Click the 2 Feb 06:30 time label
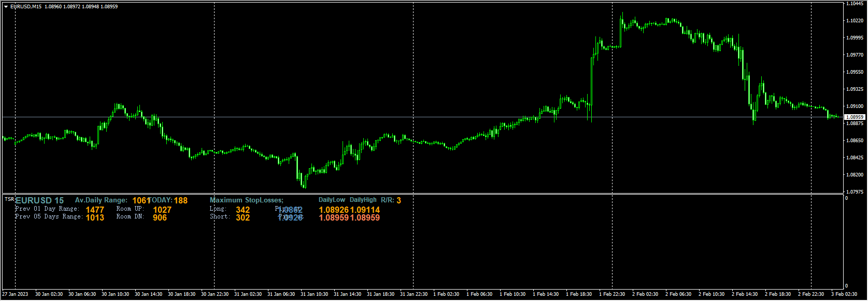The image size is (868, 301). click(x=678, y=294)
